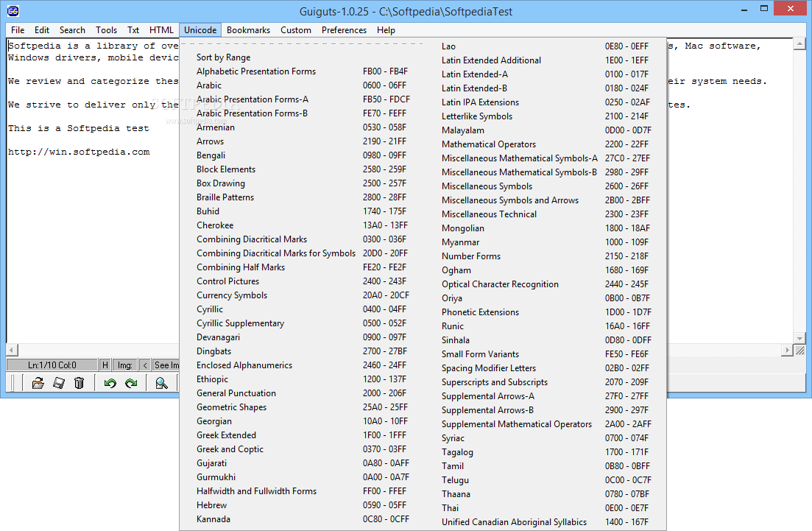This screenshot has height=531, width=812.
Task: Select General Punctuation block
Action: tap(304, 393)
